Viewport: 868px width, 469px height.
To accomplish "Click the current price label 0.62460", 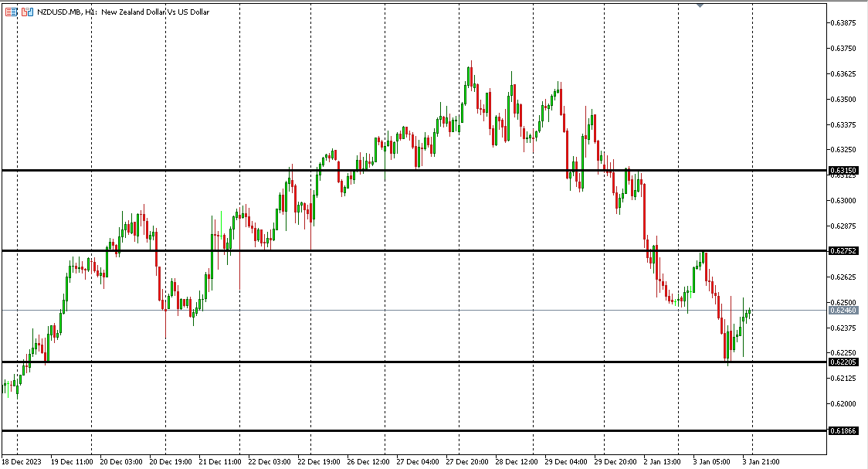I will tap(843, 311).
